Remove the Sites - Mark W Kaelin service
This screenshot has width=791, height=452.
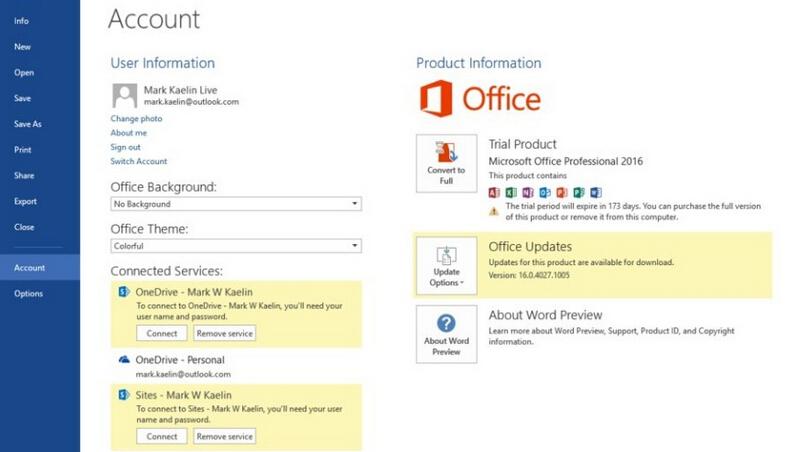click(x=224, y=436)
